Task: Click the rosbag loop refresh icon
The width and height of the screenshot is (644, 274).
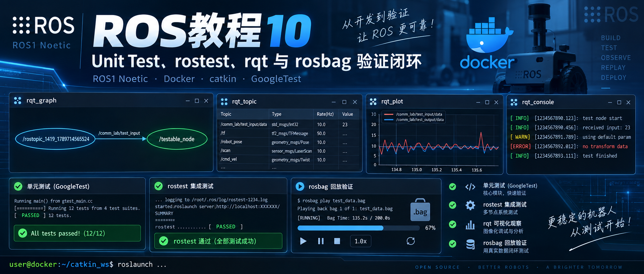Action: [x=411, y=241]
